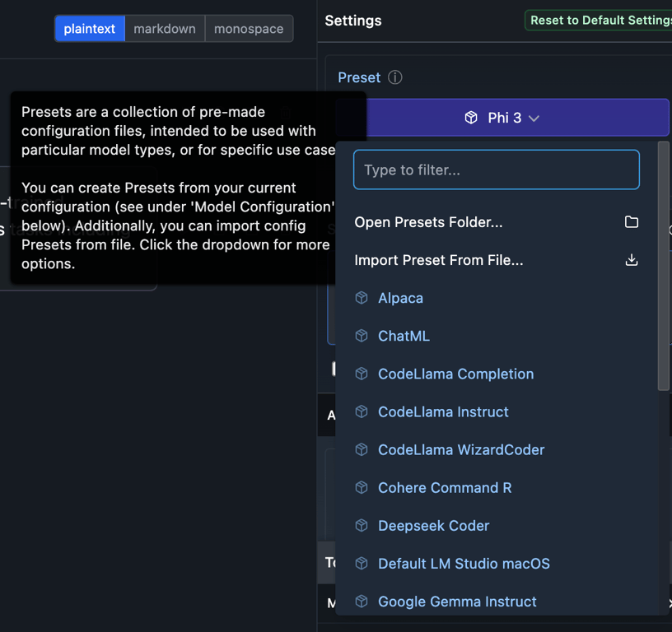Click the cube icon next to Deepseek Coder
The height and width of the screenshot is (632, 672).
click(362, 525)
